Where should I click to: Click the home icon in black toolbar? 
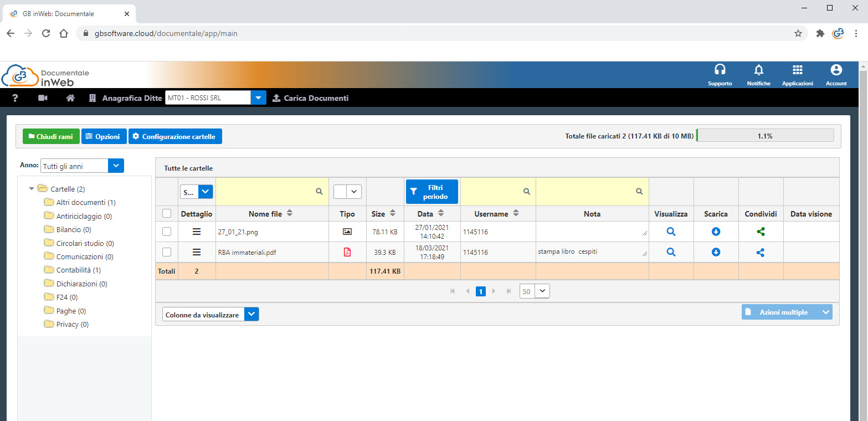pyautogui.click(x=70, y=98)
